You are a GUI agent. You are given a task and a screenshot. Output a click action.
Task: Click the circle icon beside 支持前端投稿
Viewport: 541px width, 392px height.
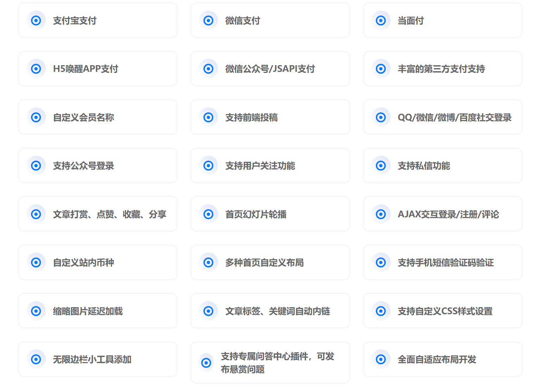(x=209, y=117)
